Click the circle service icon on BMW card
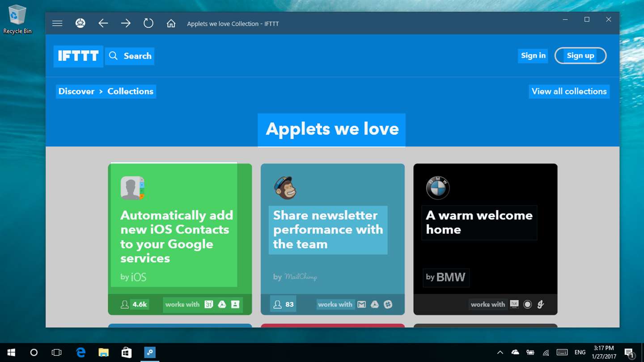This screenshot has width=644, height=362. point(528,304)
